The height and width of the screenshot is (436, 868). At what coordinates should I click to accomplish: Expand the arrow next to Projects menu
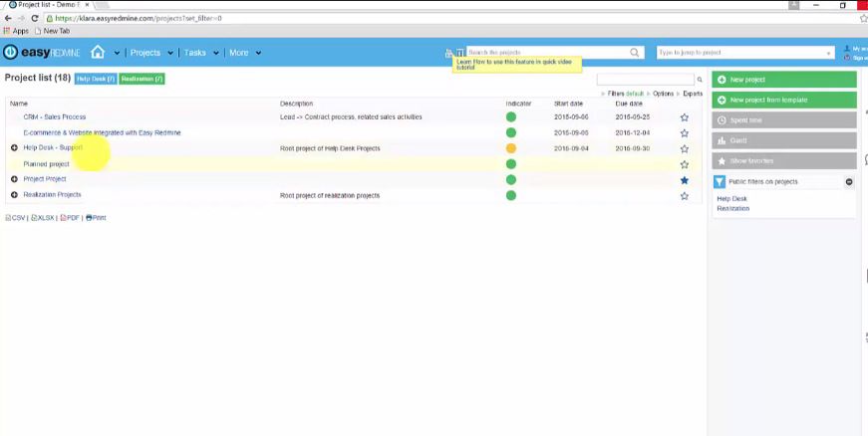(x=170, y=53)
